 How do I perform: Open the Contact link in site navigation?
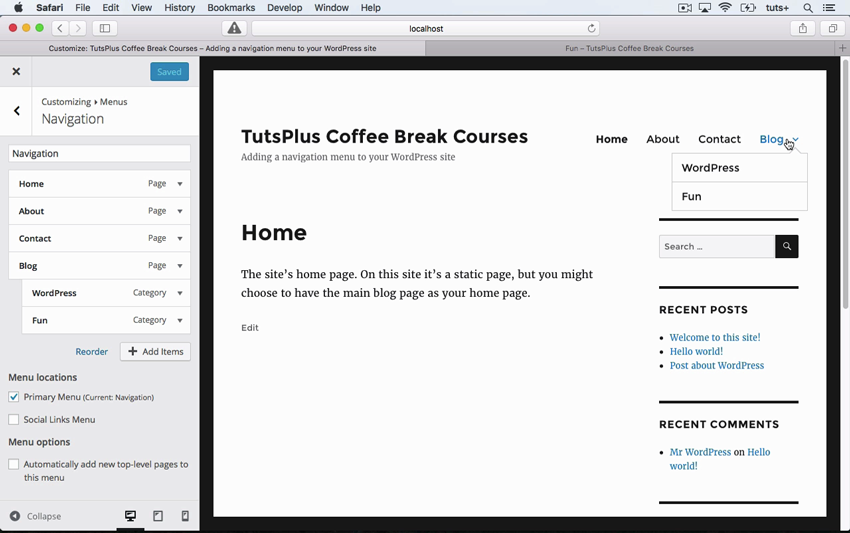[719, 139]
